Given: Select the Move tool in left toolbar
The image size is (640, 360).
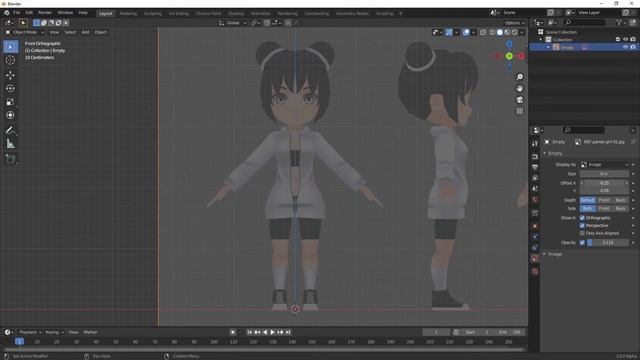Looking at the screenshot, I should point(10,75).
